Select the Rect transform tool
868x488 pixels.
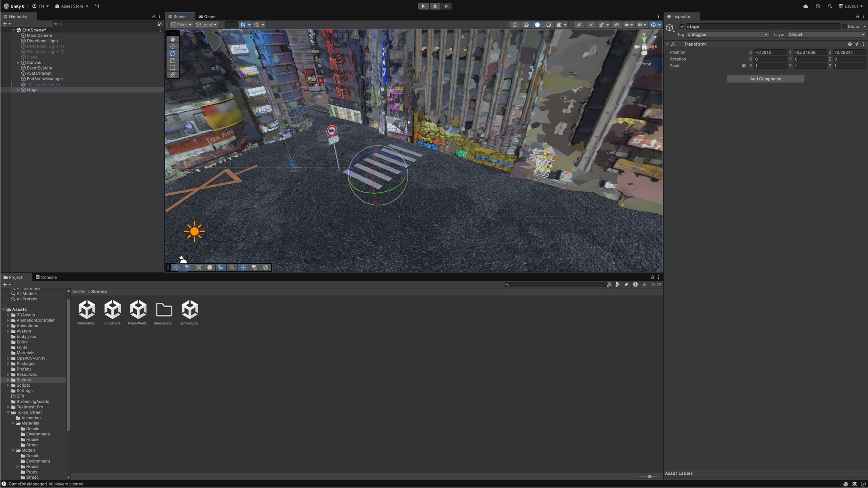pos(173,68)
